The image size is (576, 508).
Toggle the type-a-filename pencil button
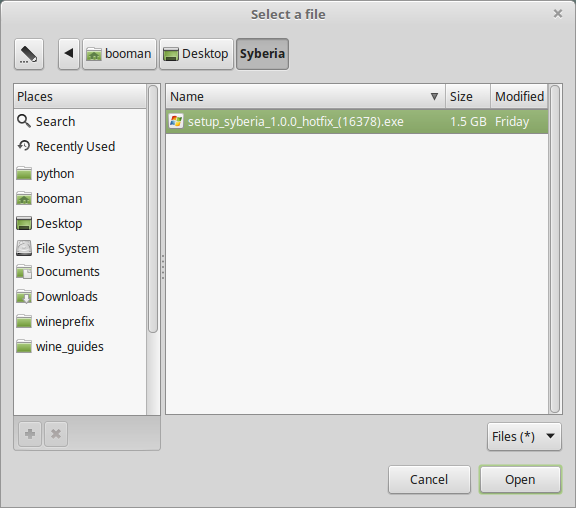(x=29, y=54)
